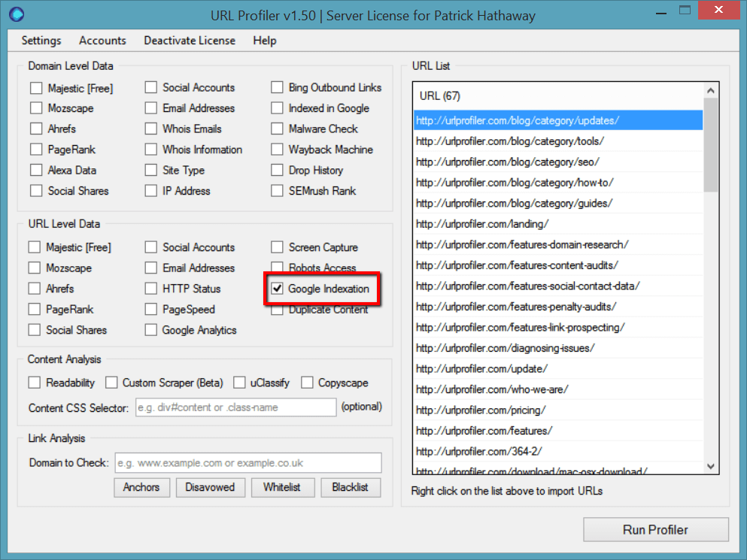
Task: Enable the Readability checkbox
Action: coord(35,383)
